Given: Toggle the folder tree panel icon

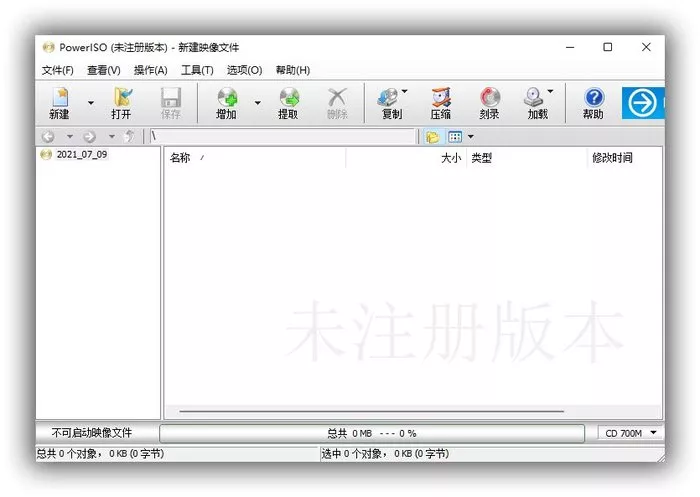Looking at the screenshot, I should point(432,137).
